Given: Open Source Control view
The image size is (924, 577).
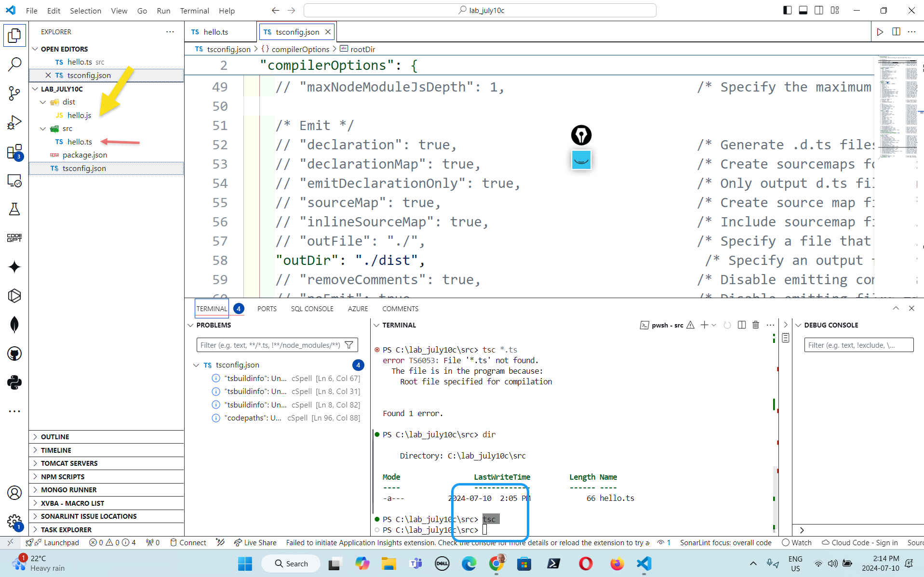Looking at the screenshot, I should [x=14, y=93].
